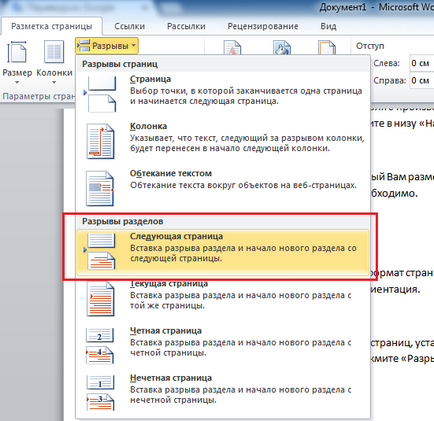The image size is (434, 421).
Task: Click the Разрывы разделов header text
Action: coord(123,221)
